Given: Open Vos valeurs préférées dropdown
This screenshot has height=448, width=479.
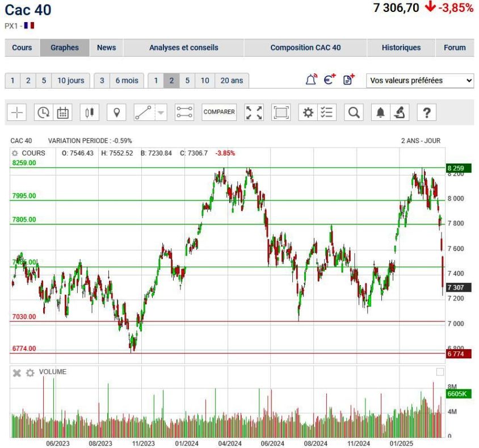Looking at the screenshot, I should click(x=420, y=81).
